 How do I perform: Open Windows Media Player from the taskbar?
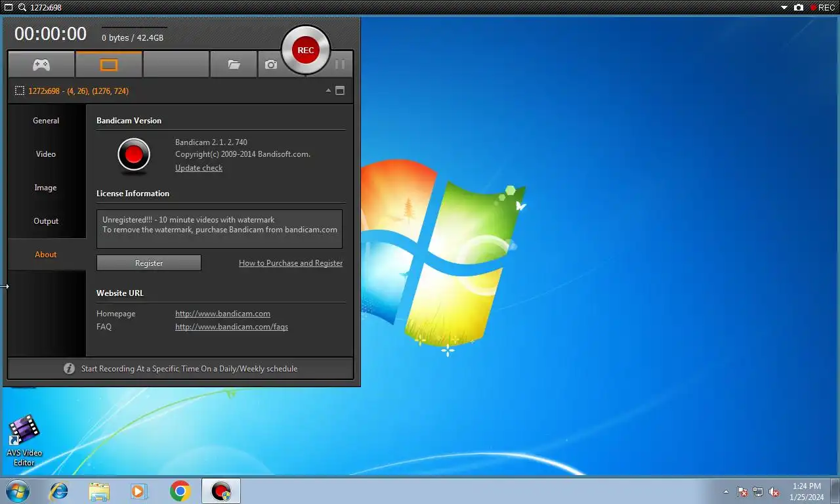(139, 491)
